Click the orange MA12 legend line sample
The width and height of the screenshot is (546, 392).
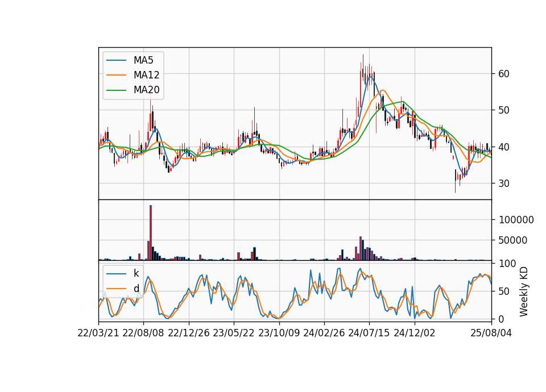116,75
